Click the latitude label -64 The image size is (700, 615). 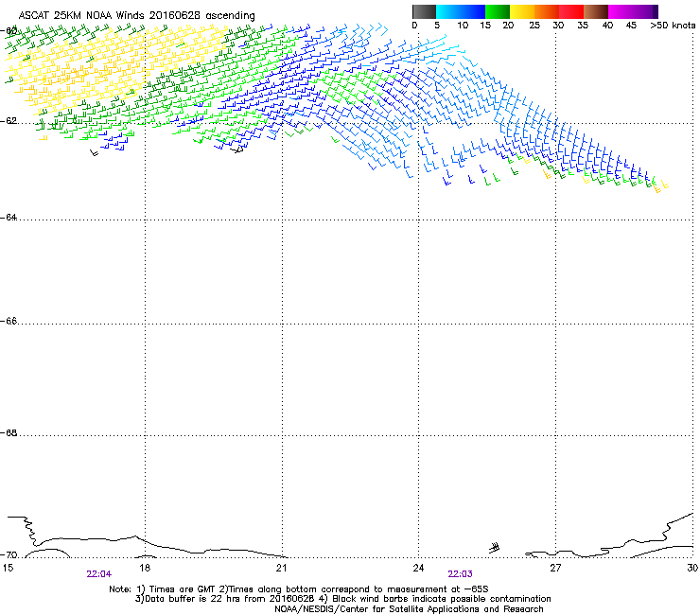pyautogui.click(x=9, y=218)
